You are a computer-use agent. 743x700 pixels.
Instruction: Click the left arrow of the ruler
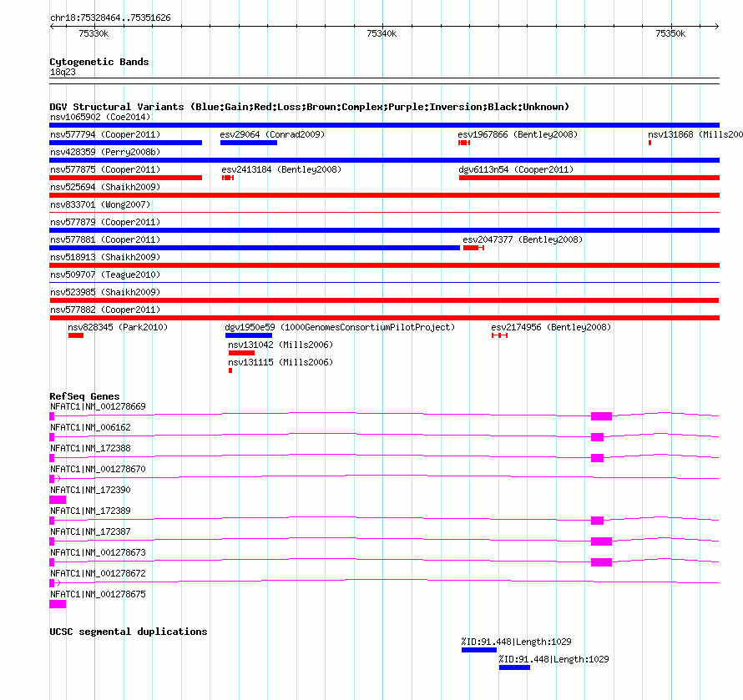coord(52,26)
